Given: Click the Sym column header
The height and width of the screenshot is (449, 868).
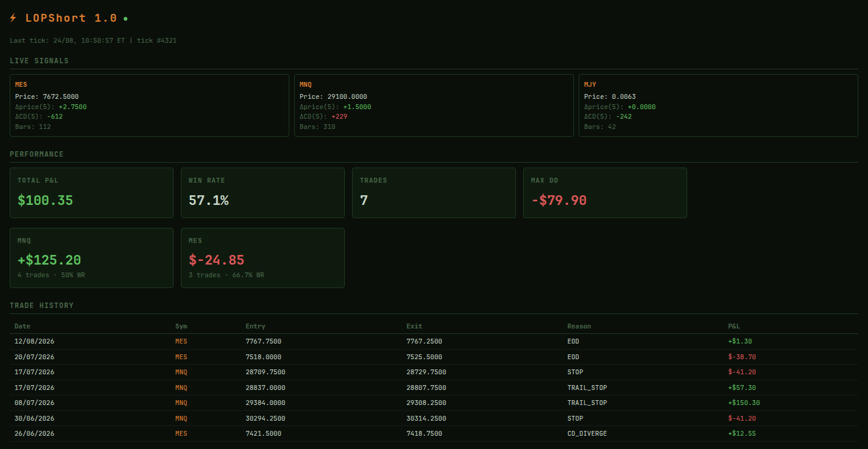Looking at the screenshot, I should (181, 326).
